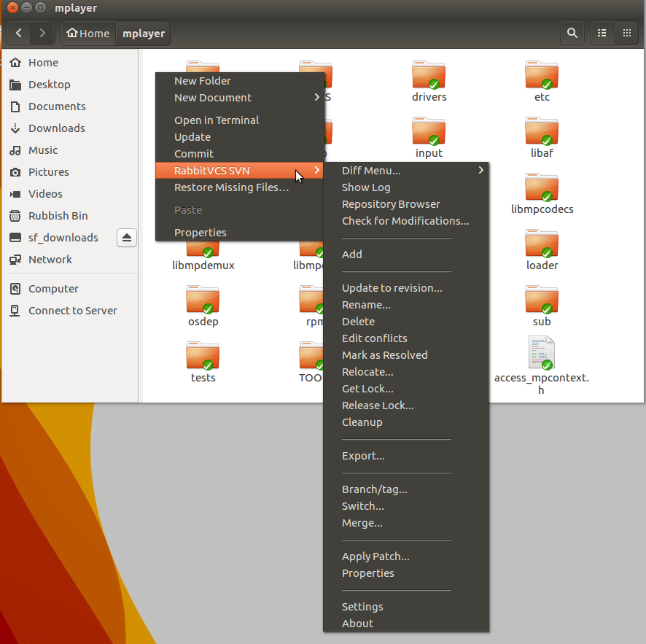
Task: Open Rubbish Bin in the sidebar
Action: click(70, 215)
